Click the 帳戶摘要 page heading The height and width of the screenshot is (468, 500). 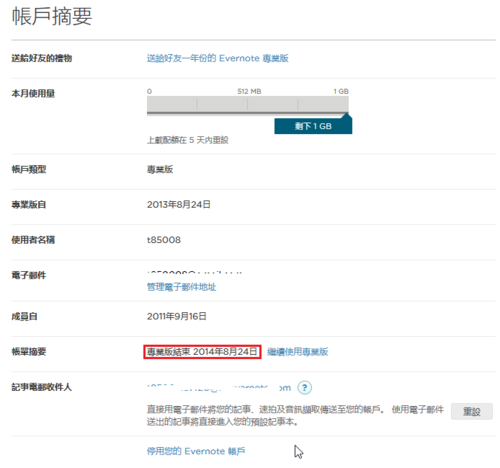52,16
